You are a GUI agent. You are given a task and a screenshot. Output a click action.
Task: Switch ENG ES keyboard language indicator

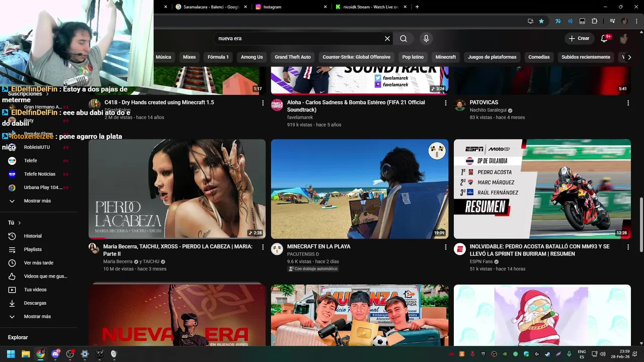point(582,354)
